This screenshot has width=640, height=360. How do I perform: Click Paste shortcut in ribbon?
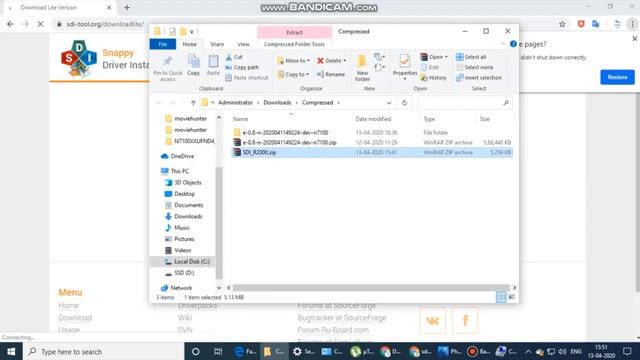(247, 78)
